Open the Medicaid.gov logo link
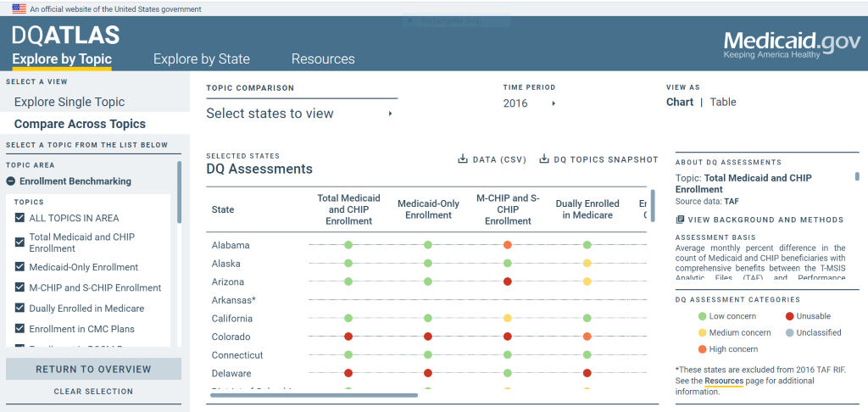868x412 pixels. (793, 45)
